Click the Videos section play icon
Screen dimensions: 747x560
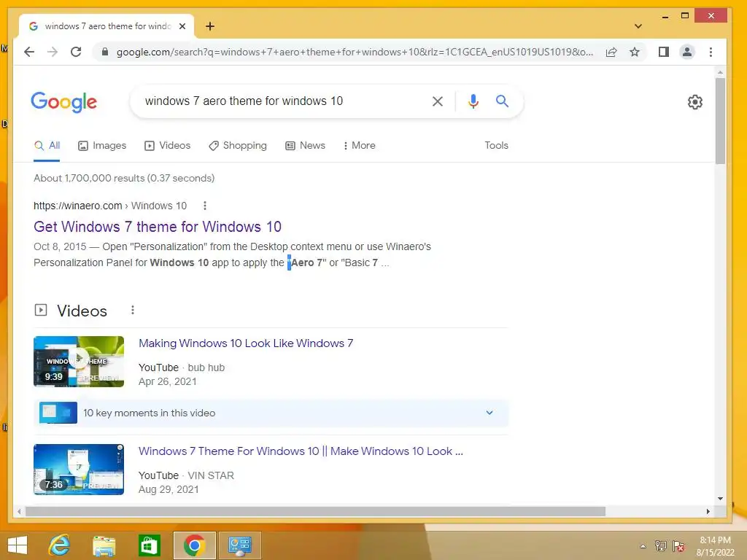pos(41,311)
